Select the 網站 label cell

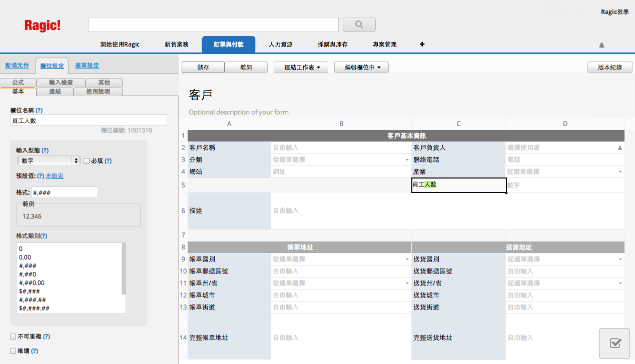pos(229,172)
